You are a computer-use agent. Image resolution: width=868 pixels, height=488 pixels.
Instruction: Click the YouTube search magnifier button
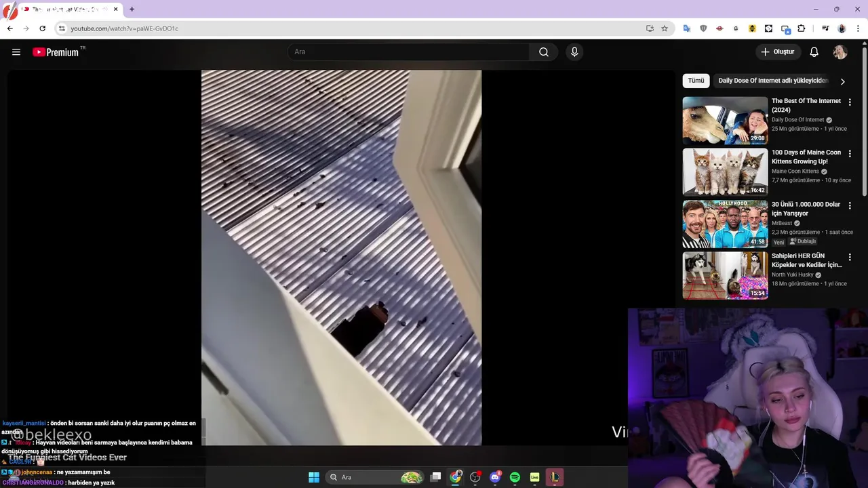pos(544,52)
